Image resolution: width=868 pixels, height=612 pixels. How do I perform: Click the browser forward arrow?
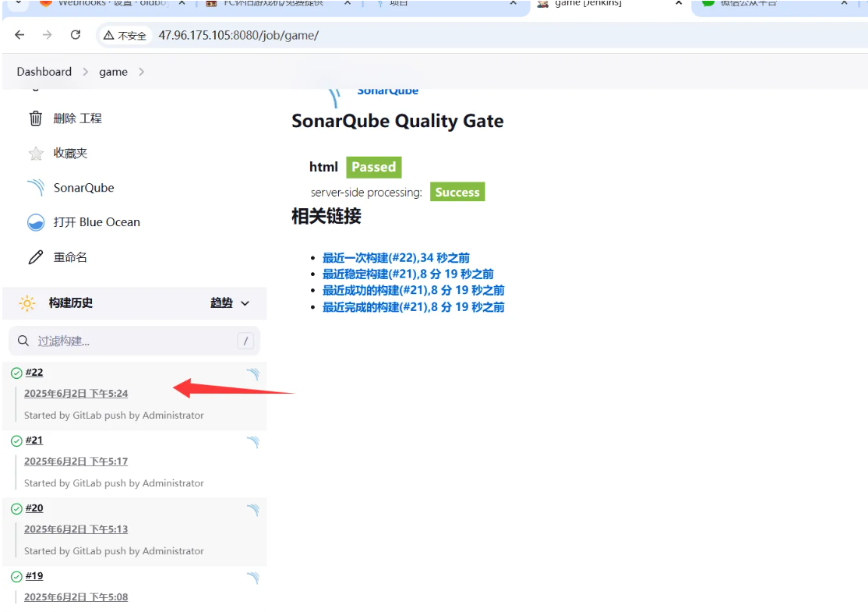click(47, 35)
